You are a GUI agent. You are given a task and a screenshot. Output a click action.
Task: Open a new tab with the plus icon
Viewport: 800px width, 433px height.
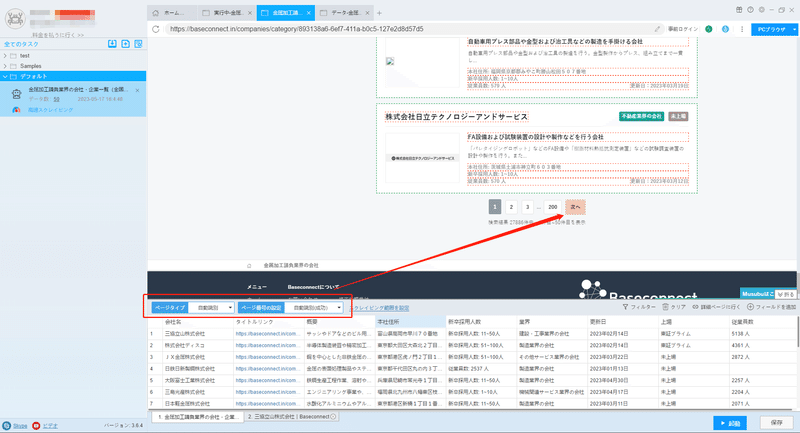click(x=379, y=13)
